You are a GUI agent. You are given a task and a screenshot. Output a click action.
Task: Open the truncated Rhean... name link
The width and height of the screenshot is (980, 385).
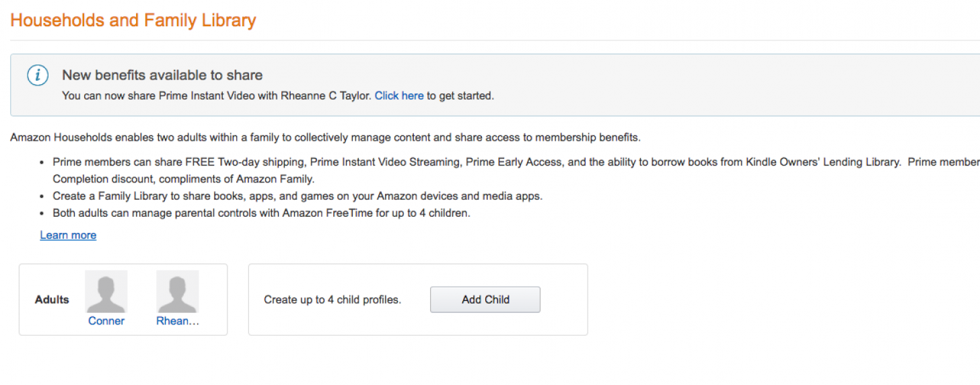pyautogui.click(x=178, y=321)
